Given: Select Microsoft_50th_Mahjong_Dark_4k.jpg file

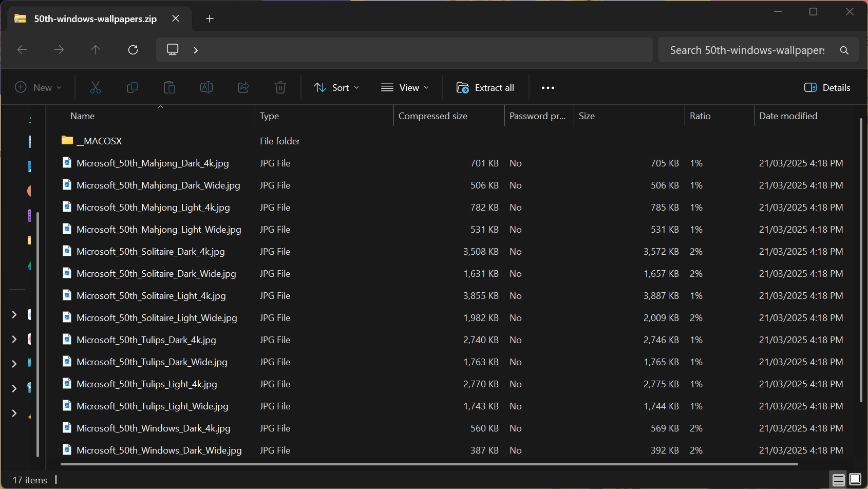Looking at the screenshot, I should [153, 163].
